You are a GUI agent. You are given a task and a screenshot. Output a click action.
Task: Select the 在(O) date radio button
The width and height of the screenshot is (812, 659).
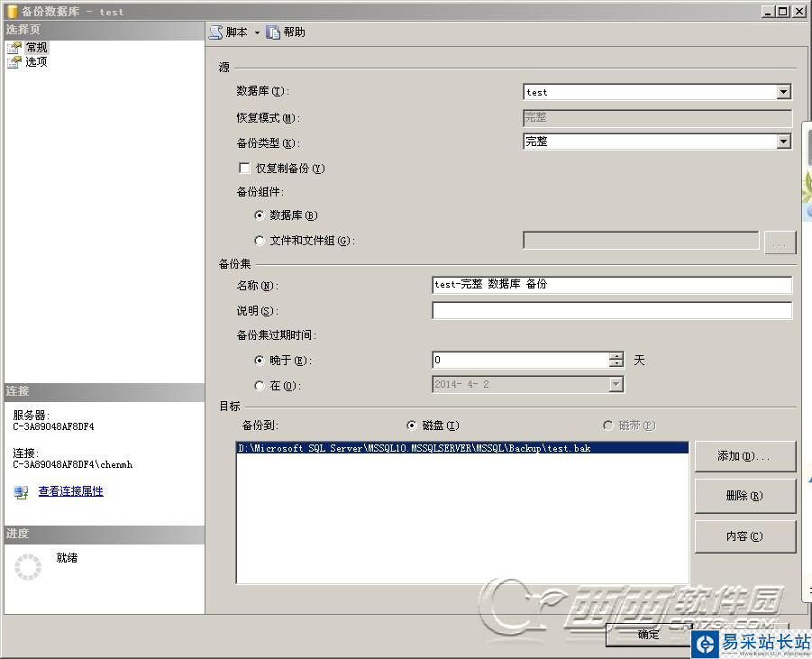point(260,386)
